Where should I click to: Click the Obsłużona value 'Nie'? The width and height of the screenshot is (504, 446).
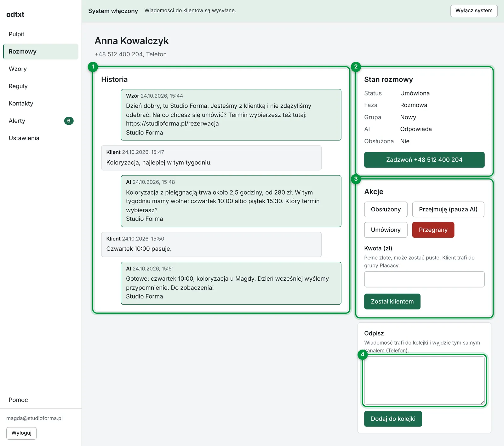(405, 141)
